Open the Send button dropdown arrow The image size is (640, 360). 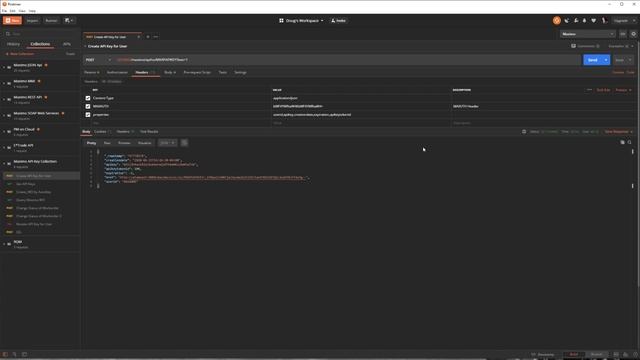606,60
